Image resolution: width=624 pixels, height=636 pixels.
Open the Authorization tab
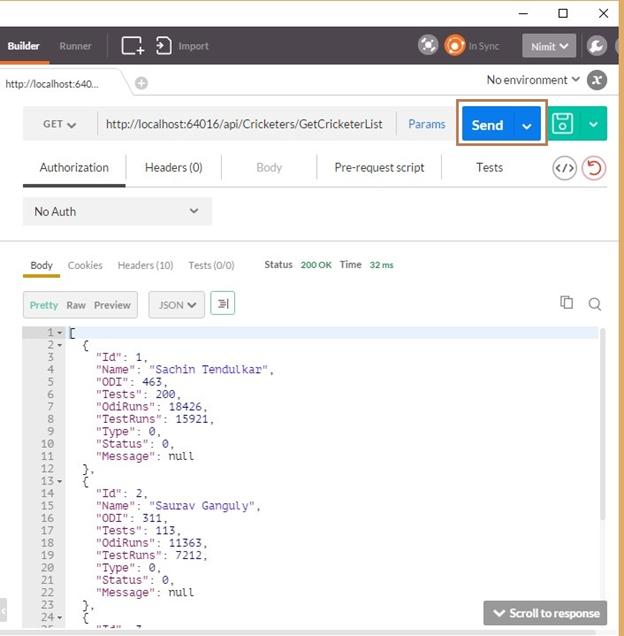tap(74, 168)
